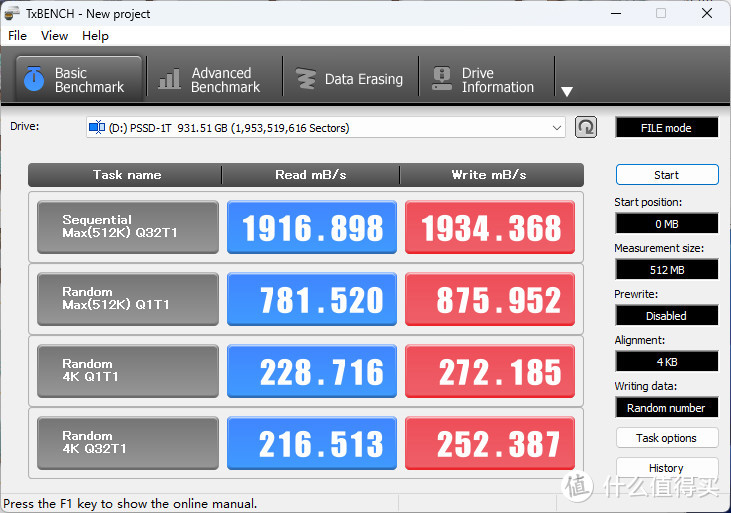Click Random 4K Q1T1 task button
This screenshot has width=731, height=513.
(x=128, y=371)
